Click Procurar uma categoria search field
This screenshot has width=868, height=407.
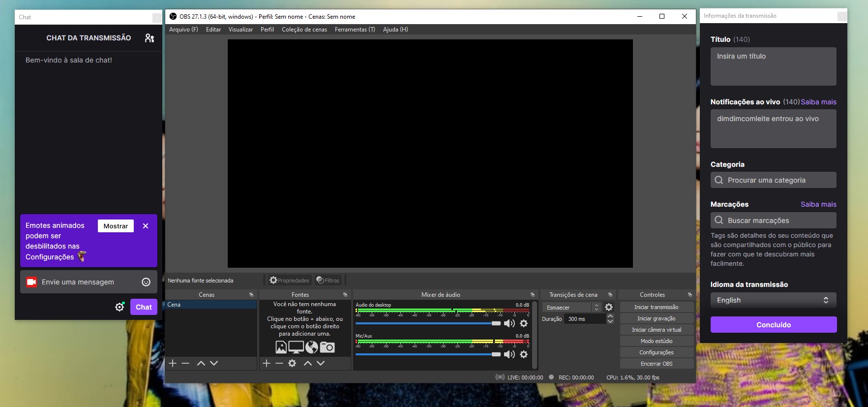(773, 180)
